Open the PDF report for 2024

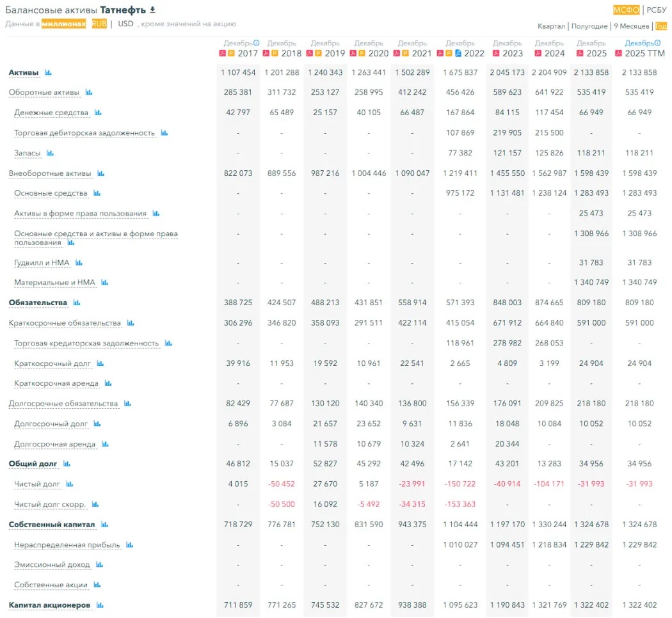pos(539,54)
